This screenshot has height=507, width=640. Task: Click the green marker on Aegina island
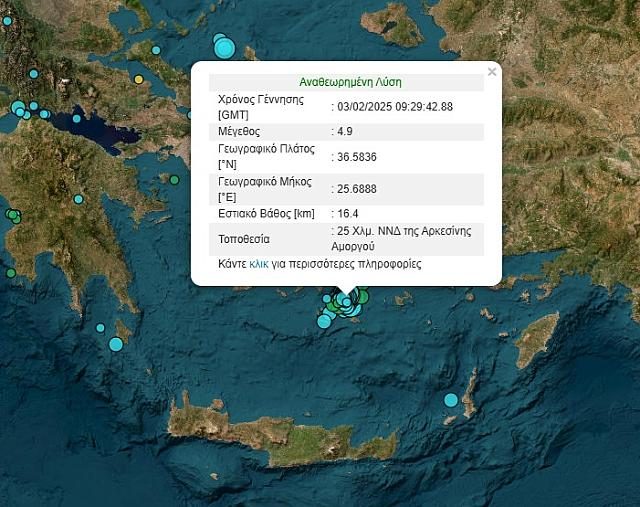(x=174, y=180)
